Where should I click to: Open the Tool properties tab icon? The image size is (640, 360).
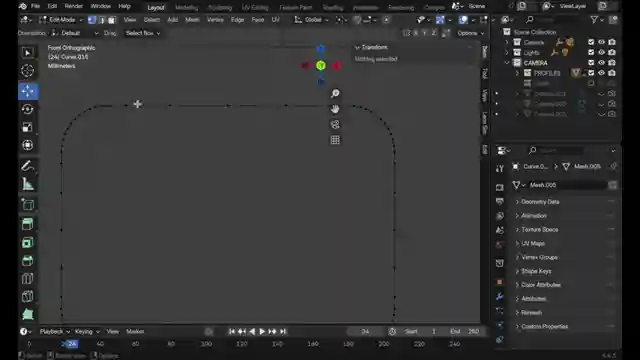point(500,169)
